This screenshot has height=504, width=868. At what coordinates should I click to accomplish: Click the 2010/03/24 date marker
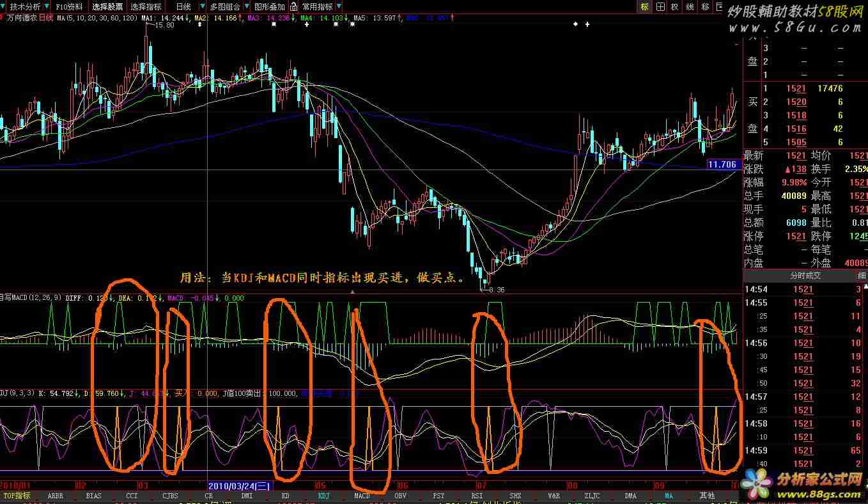240,486
